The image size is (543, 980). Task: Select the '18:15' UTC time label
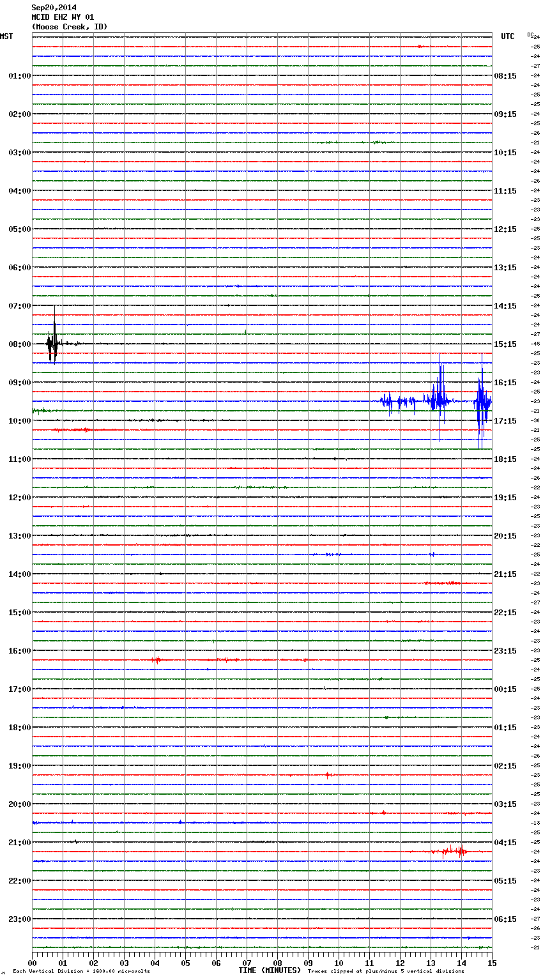coord(505,459)
